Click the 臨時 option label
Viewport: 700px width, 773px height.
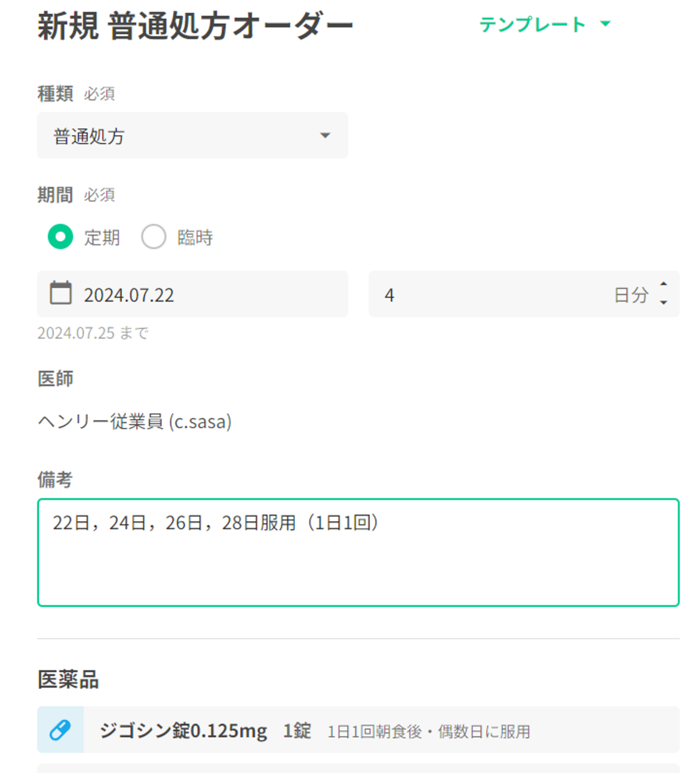coord(195,237)
